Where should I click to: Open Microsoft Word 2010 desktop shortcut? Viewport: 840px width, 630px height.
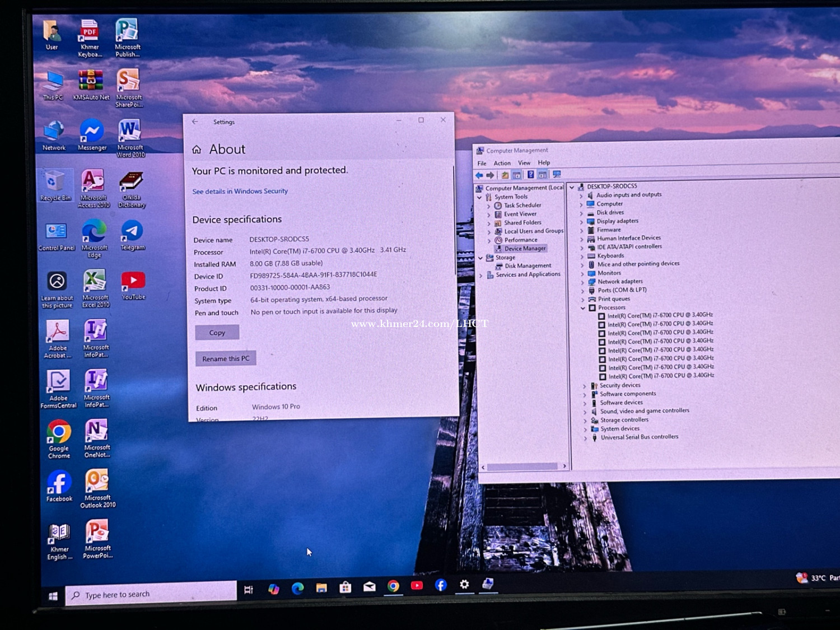130,138
